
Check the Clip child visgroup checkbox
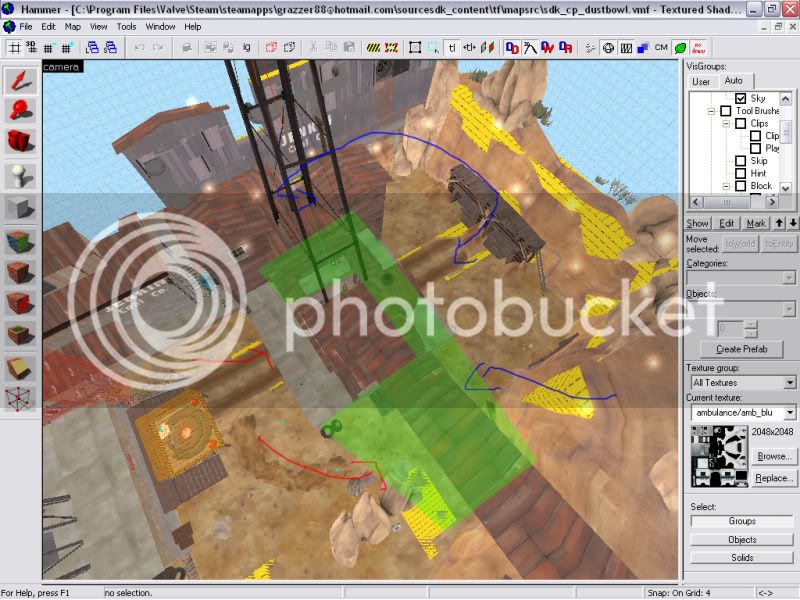[x=756, y=136]
